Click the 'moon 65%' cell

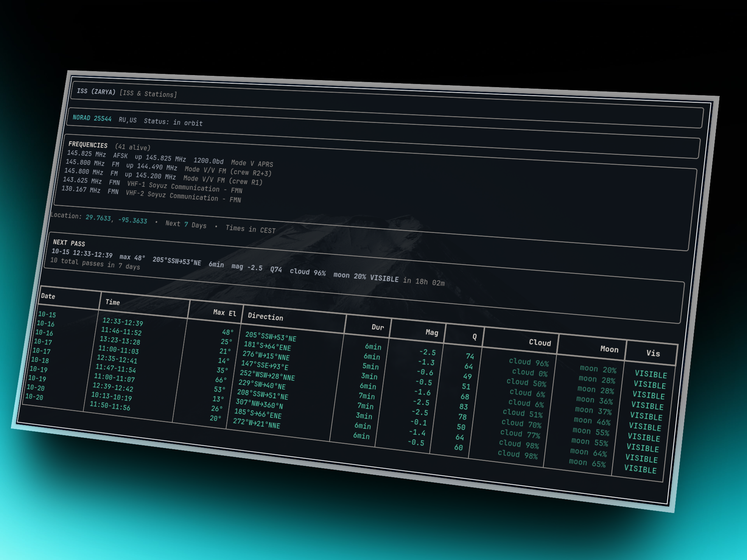(x=587, y=463)
